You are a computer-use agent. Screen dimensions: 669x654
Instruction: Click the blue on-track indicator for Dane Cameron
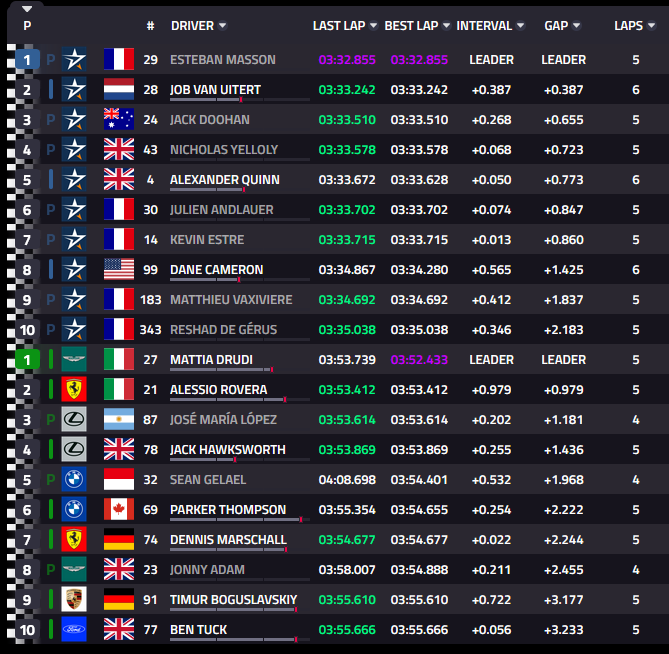click(51, 269)
